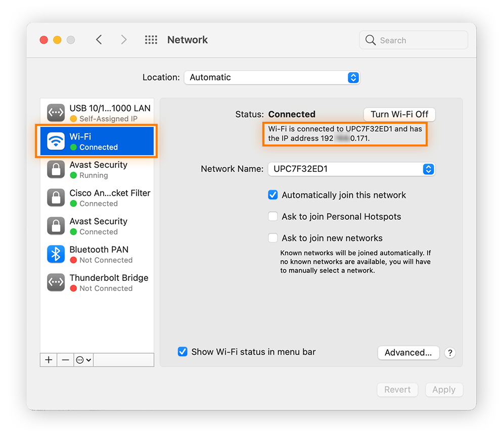Image resolution: width=504 pixels, height=439 pixels.
Task: Click the help question mark button
Action: point(449,353)
